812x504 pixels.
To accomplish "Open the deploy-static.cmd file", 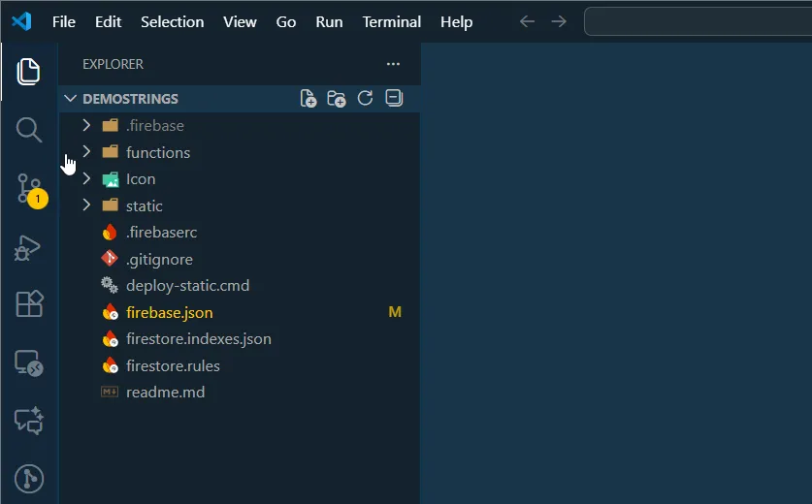I will click(187, 286).
